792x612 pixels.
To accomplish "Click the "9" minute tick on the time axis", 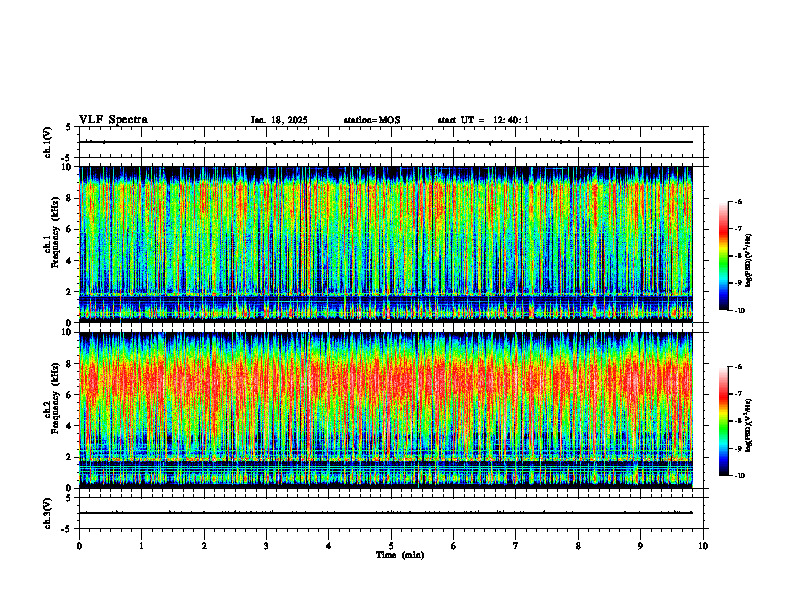I will (640, 546).
